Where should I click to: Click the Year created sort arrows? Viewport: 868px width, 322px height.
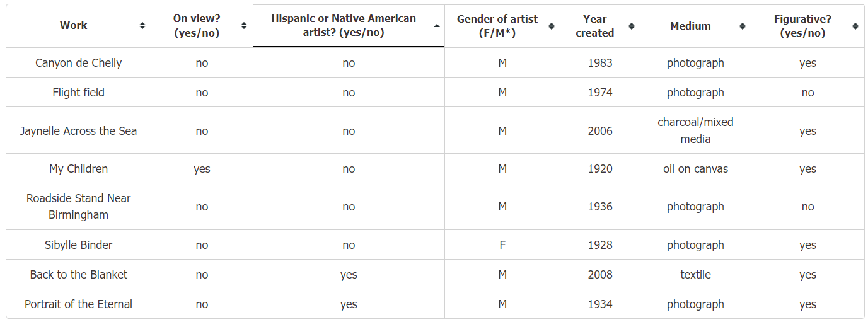632,26
